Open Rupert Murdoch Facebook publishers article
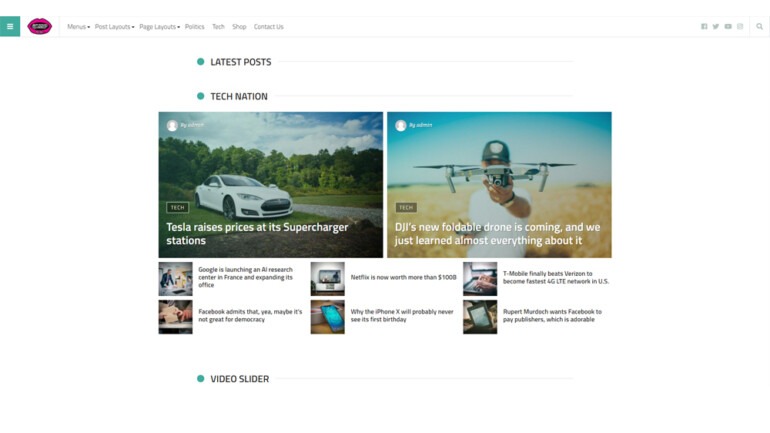 pos(552,316)
